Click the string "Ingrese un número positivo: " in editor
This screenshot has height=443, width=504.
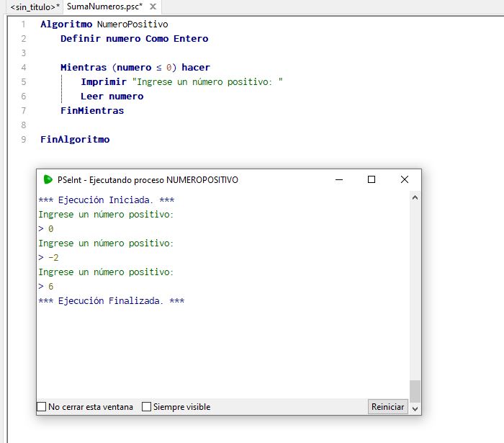point(207,82)
